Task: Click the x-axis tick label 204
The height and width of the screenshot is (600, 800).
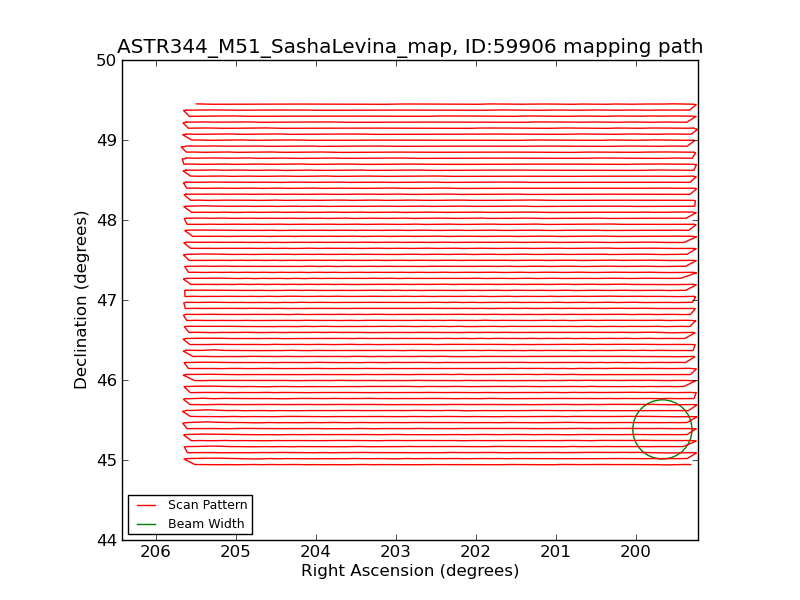Action: click(316, 552)
